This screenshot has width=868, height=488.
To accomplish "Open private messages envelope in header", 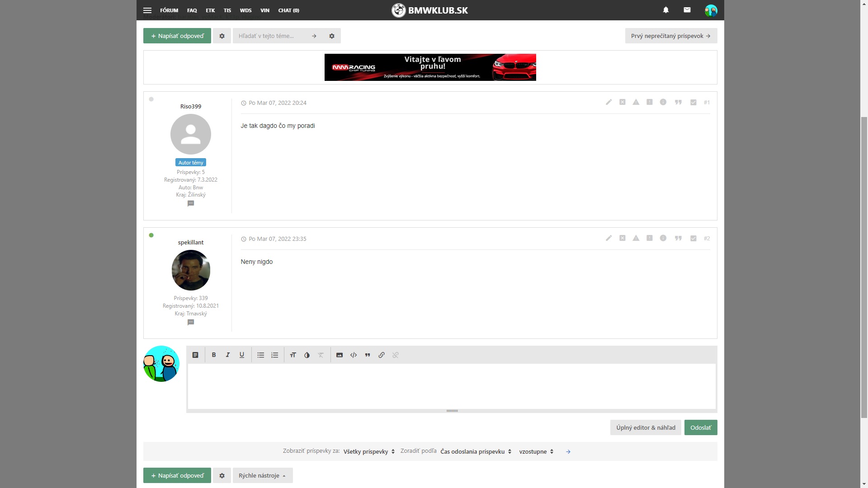I will [x=687, y=10].
